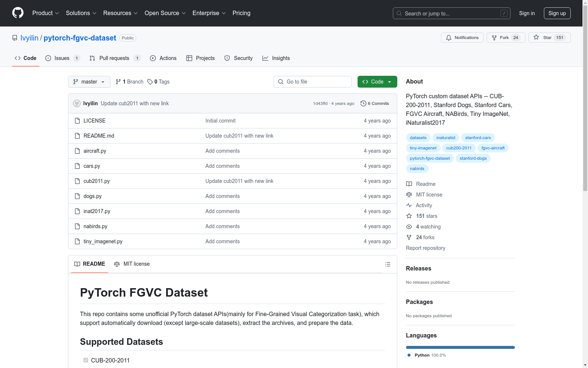Open the Activity pulse link
The width and height of the screenshot is (588, 368).
click(x=419, y=205)
